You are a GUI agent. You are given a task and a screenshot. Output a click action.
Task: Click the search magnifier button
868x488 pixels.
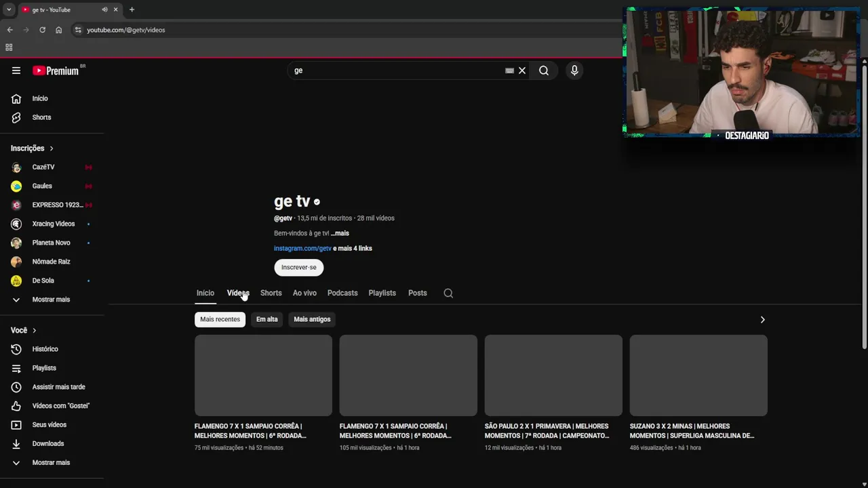pos(544,70)
